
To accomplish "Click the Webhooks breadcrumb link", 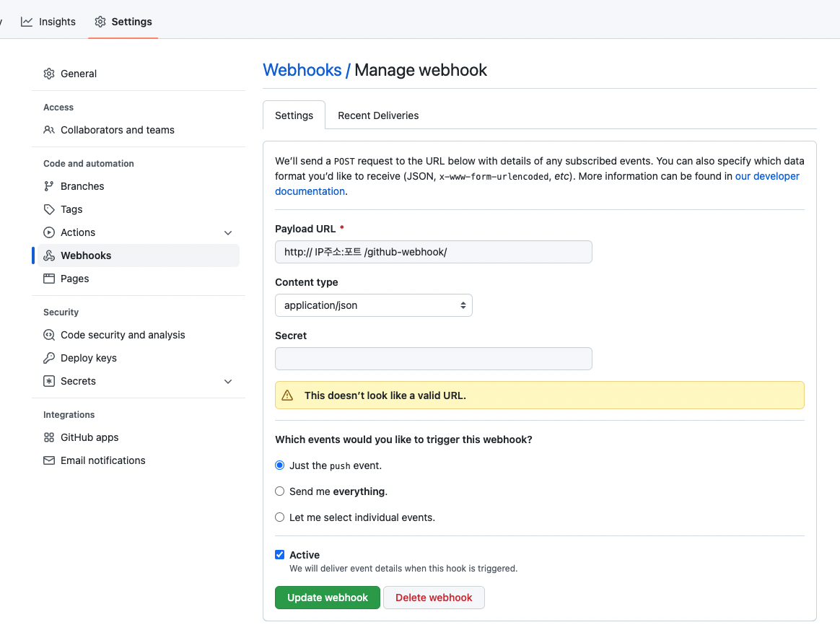I will pyautogui.click(x=302, y=70).
